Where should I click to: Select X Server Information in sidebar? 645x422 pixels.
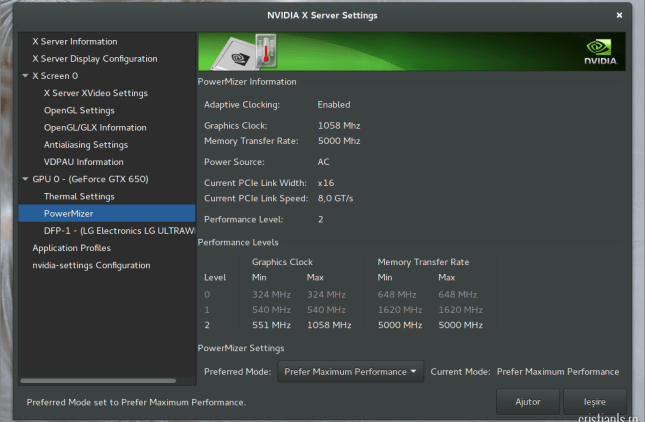pos(74,42)
